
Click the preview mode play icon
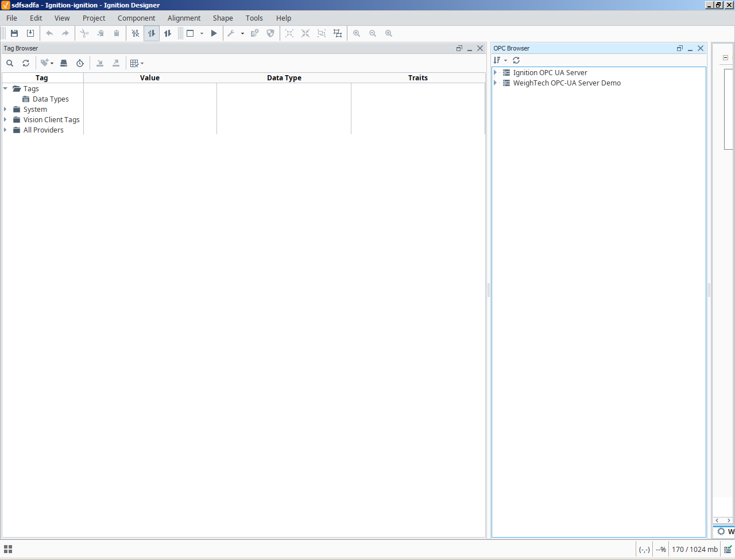(214, 33)
